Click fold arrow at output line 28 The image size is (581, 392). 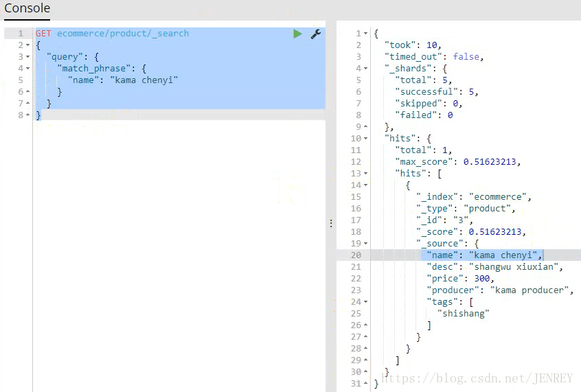(366, 348)
